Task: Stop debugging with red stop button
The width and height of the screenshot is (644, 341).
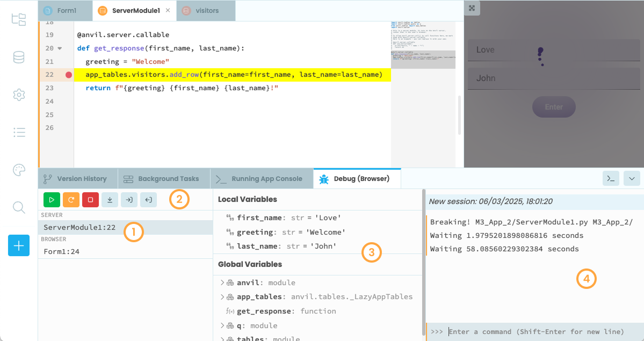Action: [90, 200]
